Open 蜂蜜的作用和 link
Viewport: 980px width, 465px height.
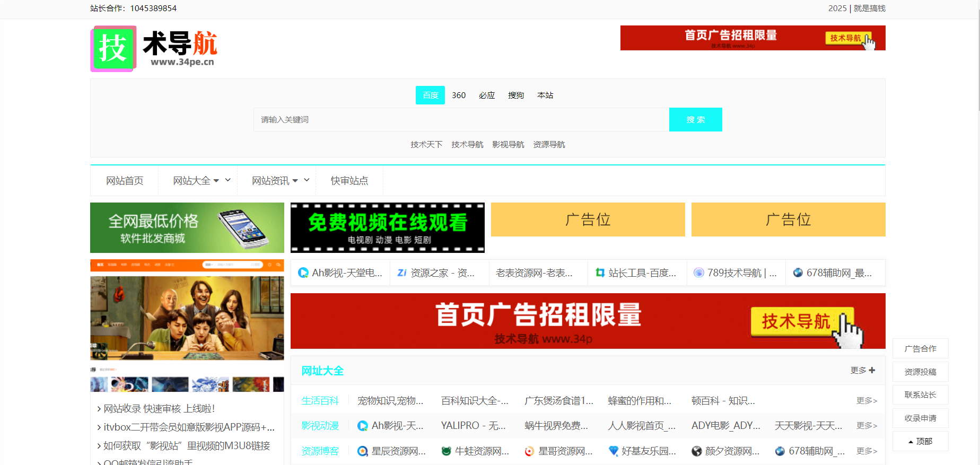[x=640, y=401]
